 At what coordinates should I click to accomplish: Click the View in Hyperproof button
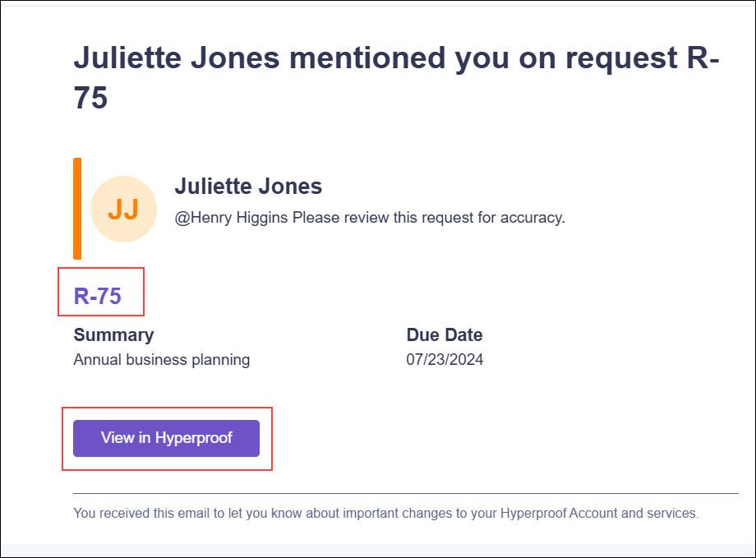point(166,438)
